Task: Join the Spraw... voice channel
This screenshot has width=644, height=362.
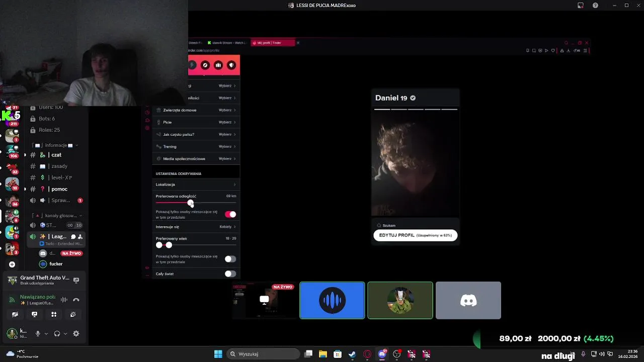Action: tap(55, 200)
